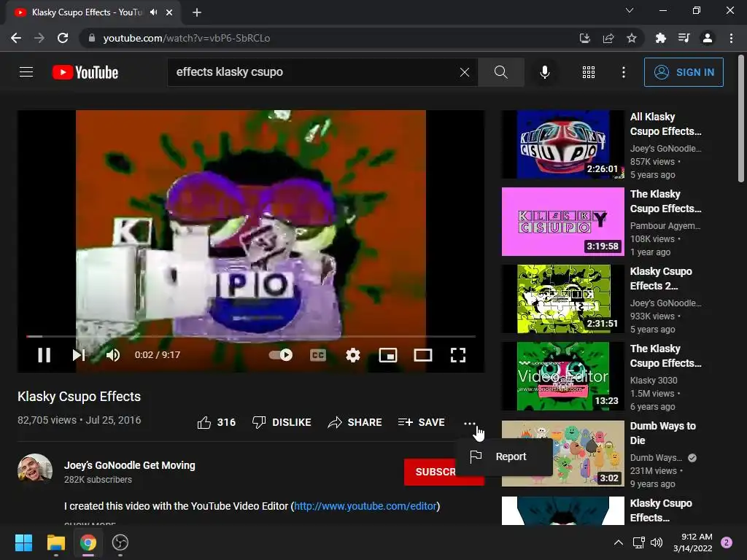This screenshot has height=560, width=747.
Task: Reload the YouTube page
Action: 63,38
